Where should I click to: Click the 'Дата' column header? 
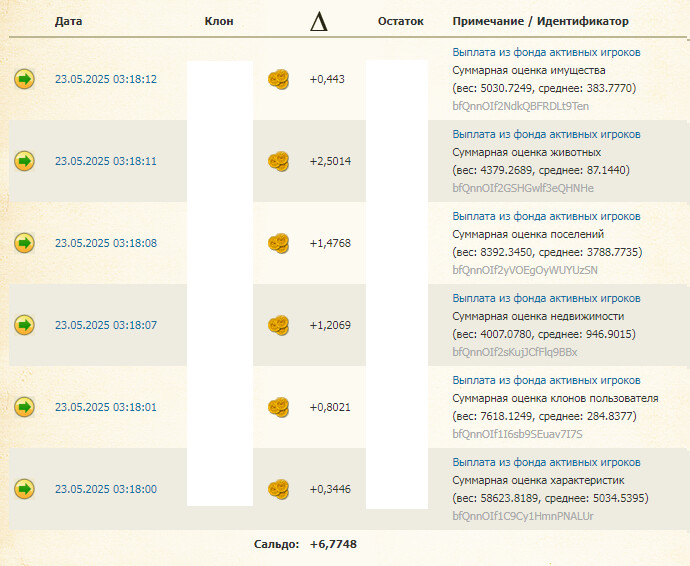pyautogui.click(x=69, y=21)
